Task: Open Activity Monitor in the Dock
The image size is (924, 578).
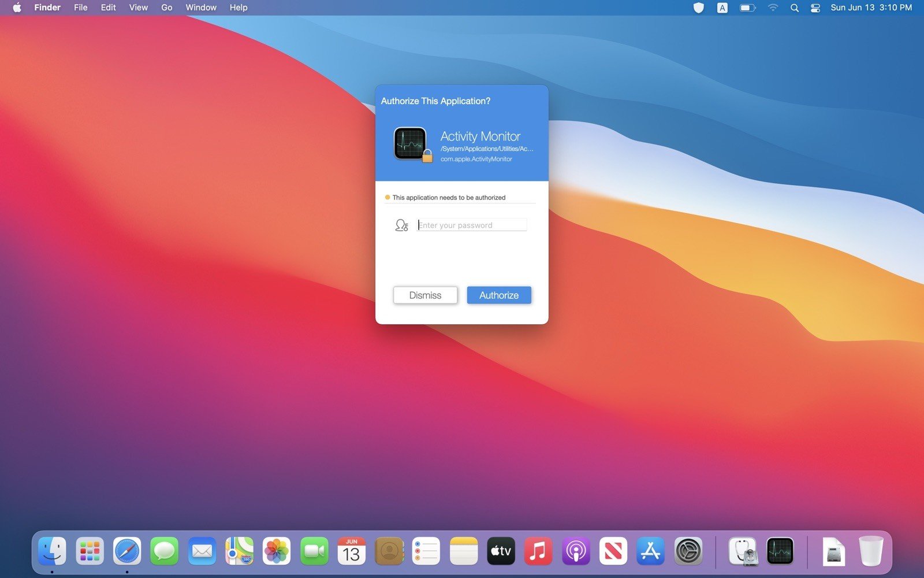Action: (x=780, y=551)
